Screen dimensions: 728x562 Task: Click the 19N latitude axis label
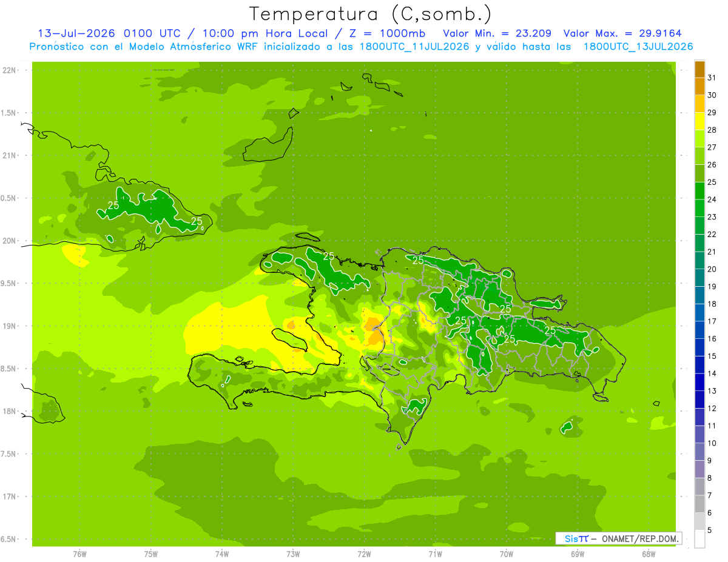[x=10, y=326]
